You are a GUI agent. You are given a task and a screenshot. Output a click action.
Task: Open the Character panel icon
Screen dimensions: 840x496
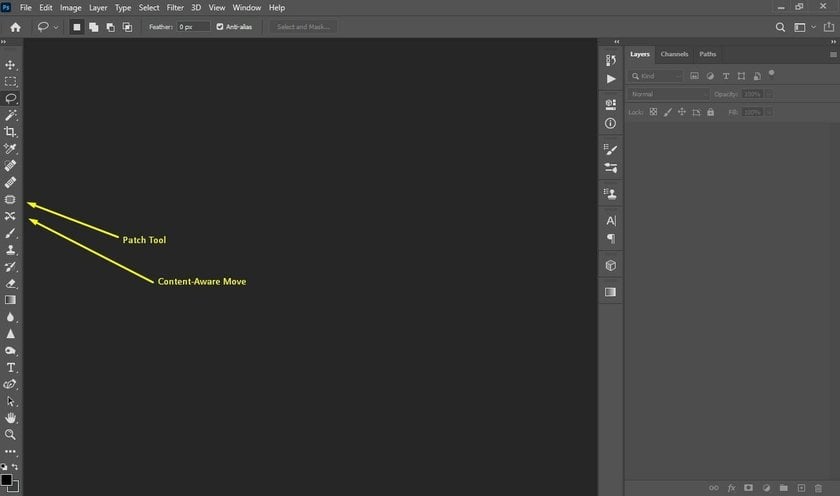[x=611, y=220]
